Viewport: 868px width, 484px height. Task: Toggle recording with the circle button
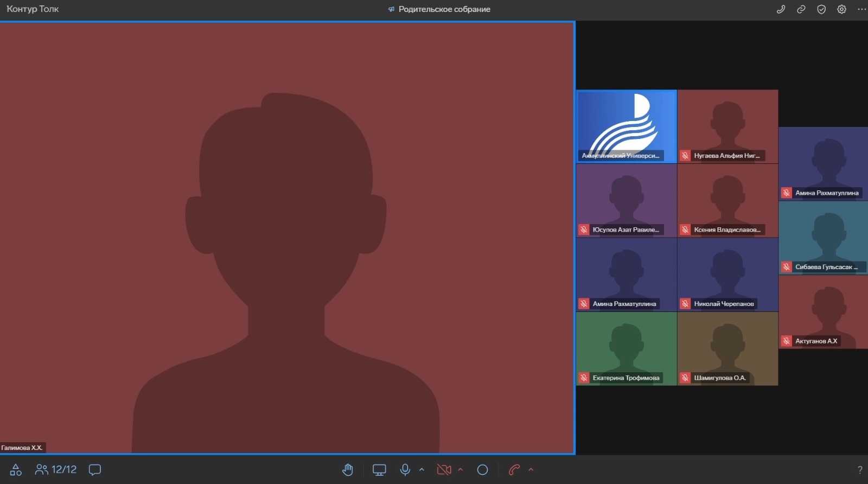[x=482, y=470]
